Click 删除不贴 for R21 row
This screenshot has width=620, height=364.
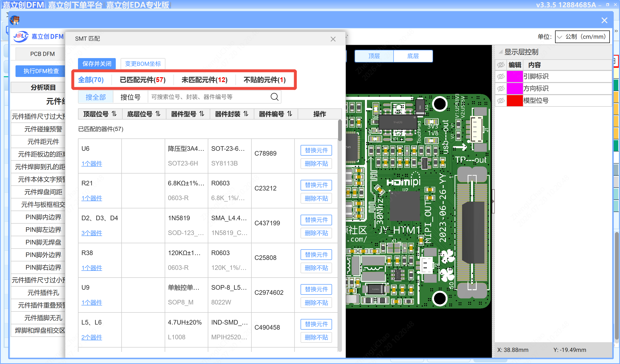tap(316, 198)
